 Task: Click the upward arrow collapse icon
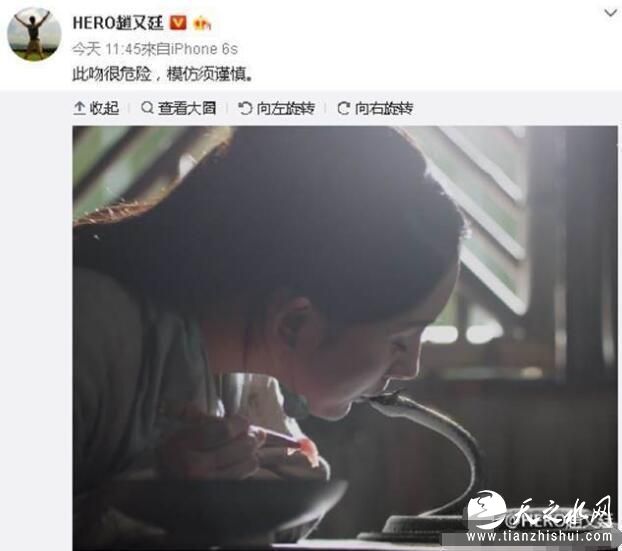tap(79, 108)
